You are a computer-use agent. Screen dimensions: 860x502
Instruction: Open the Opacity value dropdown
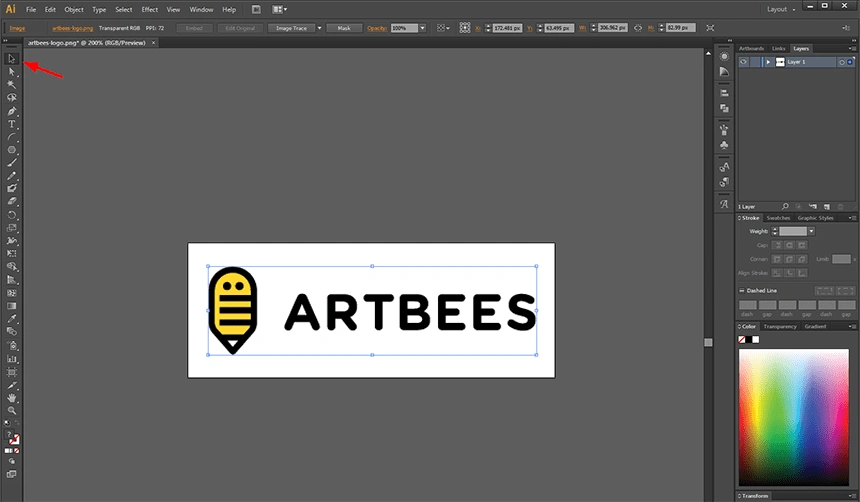click(x=423, y=28)
